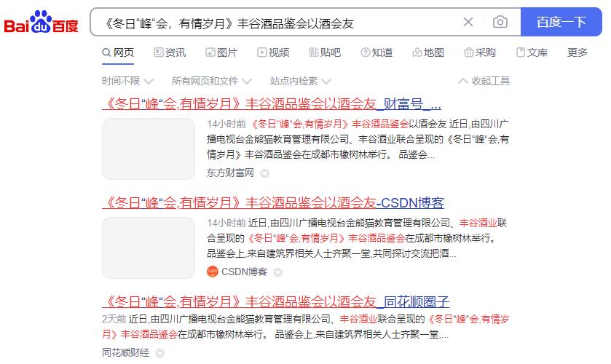Expand the 站点内检索 dropdown

tap(301, 81)
